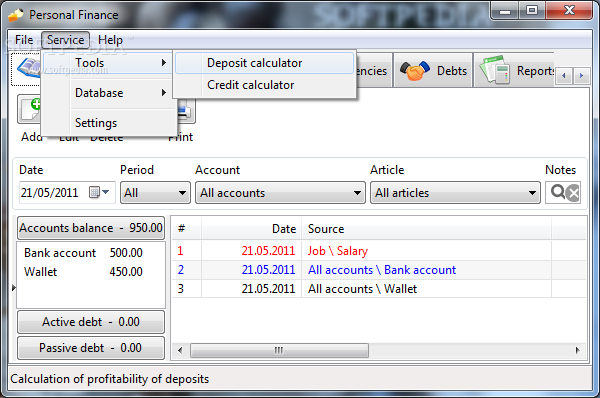Expand the left panel splitter arrow
Viewport: 600px width, 398px height.
coord(14,287)
